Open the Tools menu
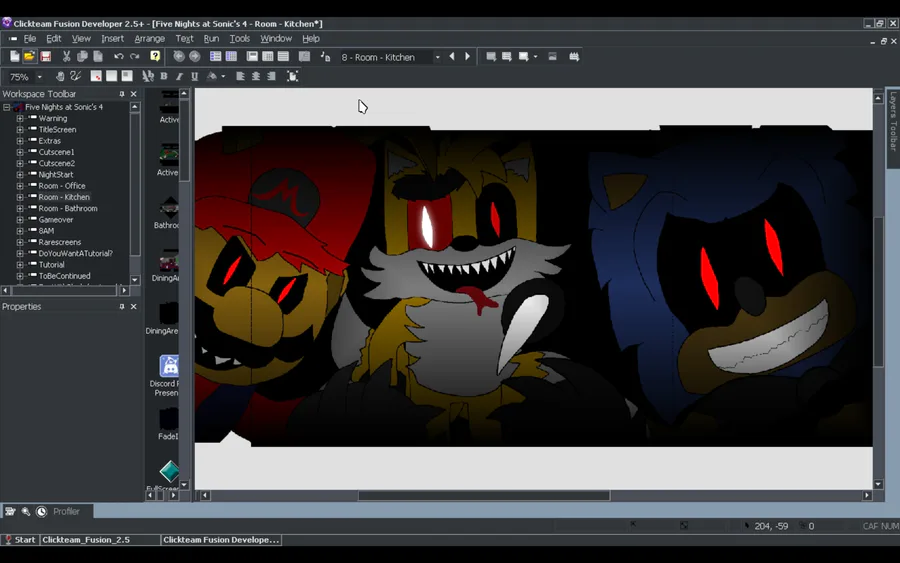The image size is (900, 563). (239, 38)
